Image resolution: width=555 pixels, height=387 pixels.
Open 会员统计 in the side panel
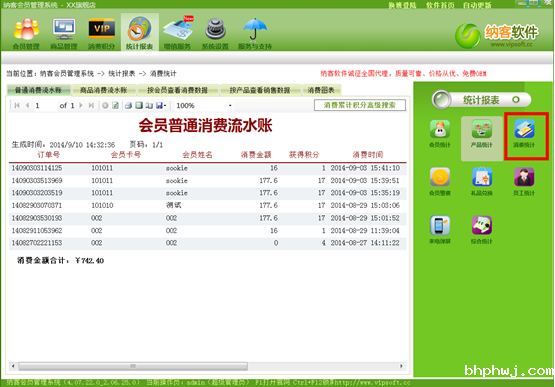(x=440, y=133)
